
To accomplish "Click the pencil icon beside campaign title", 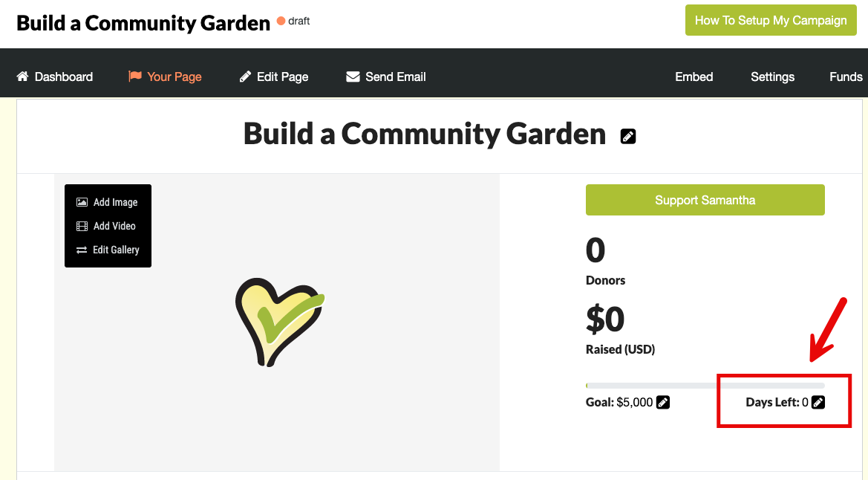I will tap(627, 137).
